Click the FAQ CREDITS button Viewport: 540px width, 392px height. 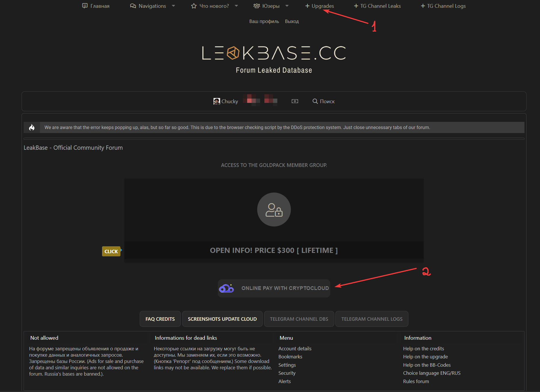(x=160, y=319)
